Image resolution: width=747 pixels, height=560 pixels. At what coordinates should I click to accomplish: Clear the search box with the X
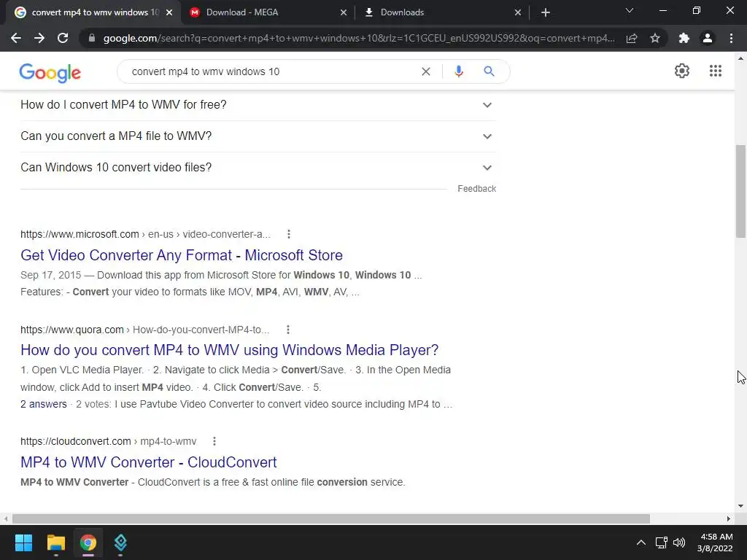pos(426,71)
